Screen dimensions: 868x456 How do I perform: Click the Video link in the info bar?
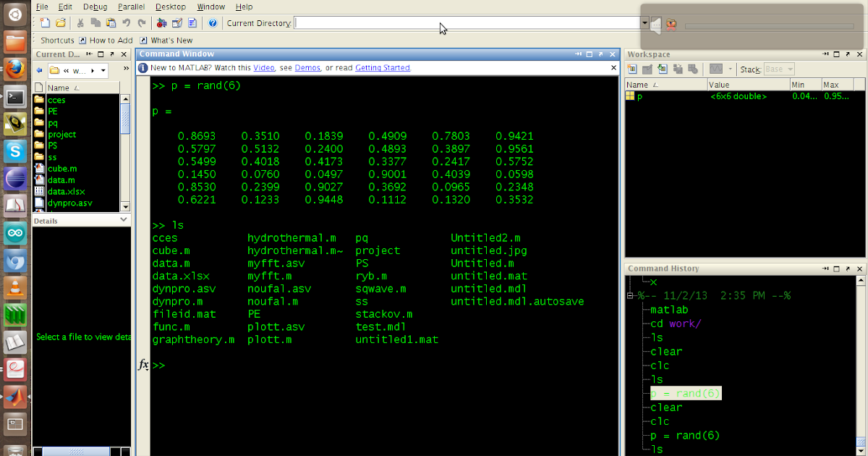(263, 67)
